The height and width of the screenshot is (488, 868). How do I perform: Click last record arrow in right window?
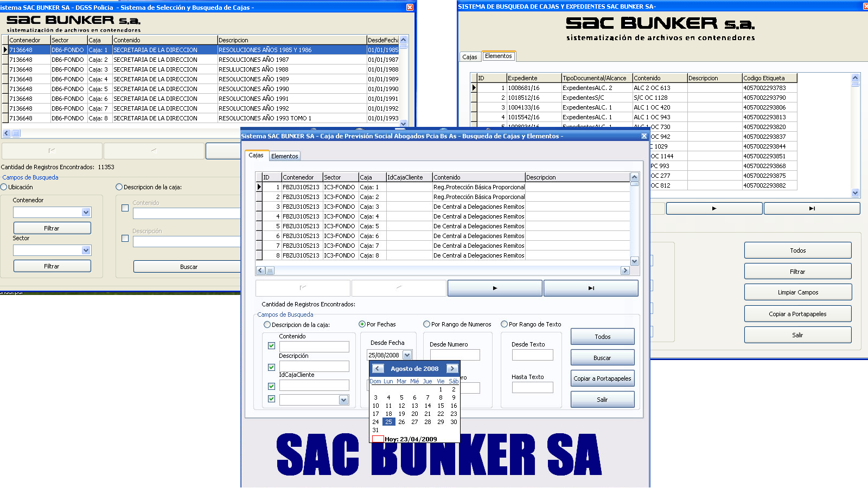[812, 208]
